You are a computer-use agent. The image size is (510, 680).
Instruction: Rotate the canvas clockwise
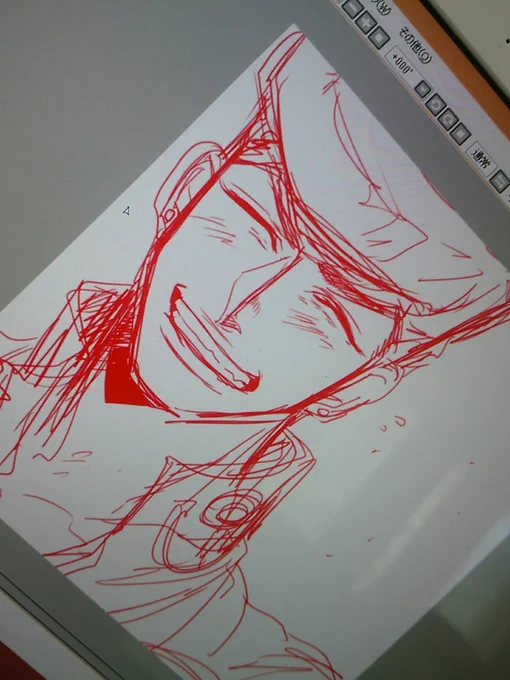[x=447, y=118]
